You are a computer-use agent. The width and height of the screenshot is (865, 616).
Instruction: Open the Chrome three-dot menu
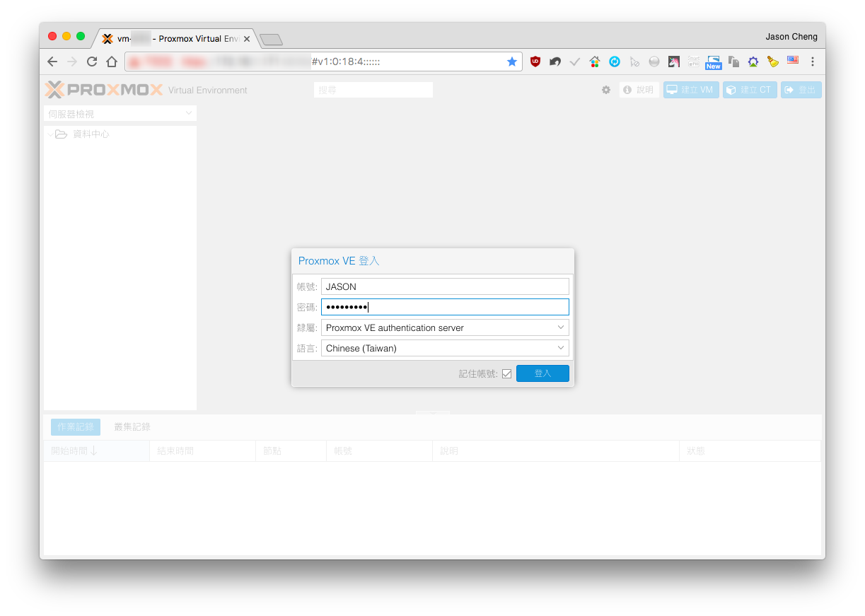pos(813,62)
